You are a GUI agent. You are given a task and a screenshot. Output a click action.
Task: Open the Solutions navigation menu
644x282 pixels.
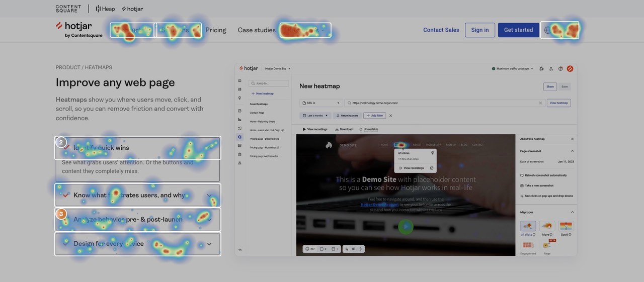pos(179,30)
